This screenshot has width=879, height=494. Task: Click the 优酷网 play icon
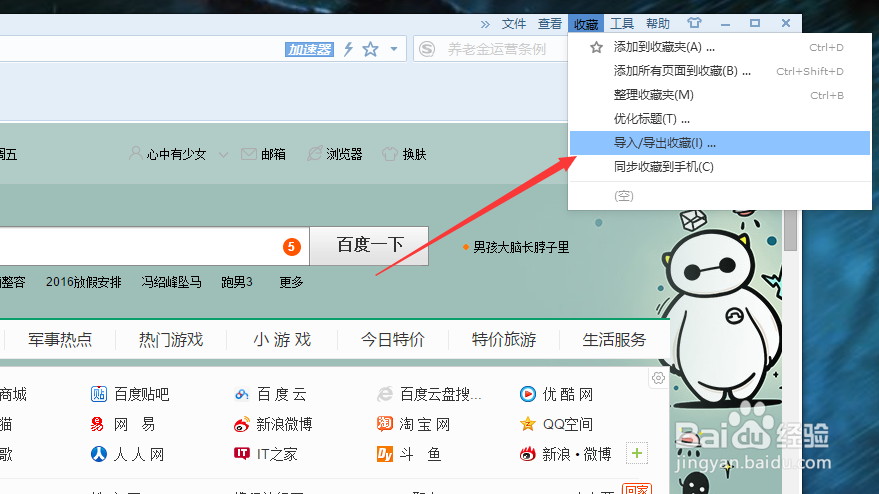point(528,394)
